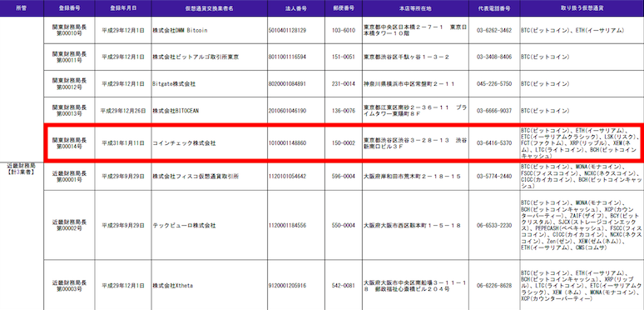Select the 株式会社DMM Bitcoin cell
This screenshot has width=644, height=310.
click(x=209, y=31)
